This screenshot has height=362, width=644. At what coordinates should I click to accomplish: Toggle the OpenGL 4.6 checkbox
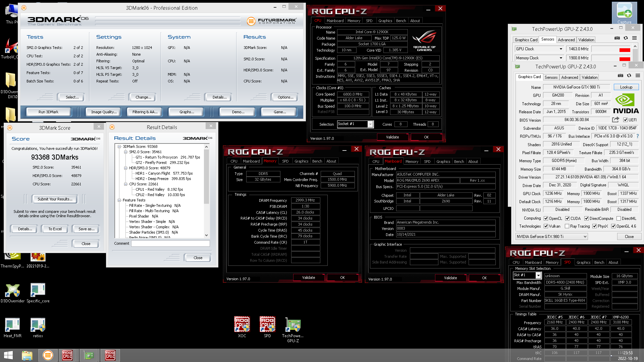[x=613, y=226]
